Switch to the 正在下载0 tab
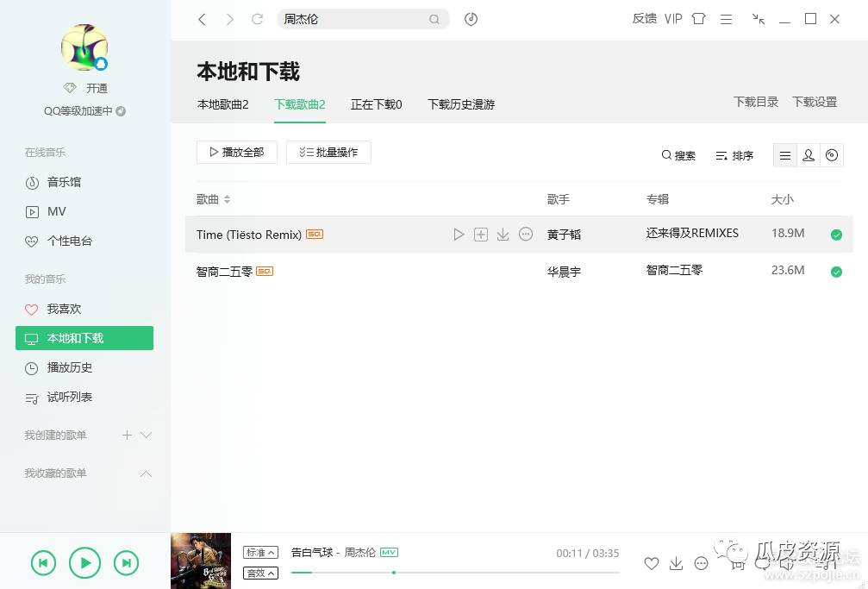Screen dimensions: 868x589 point(377,104)
